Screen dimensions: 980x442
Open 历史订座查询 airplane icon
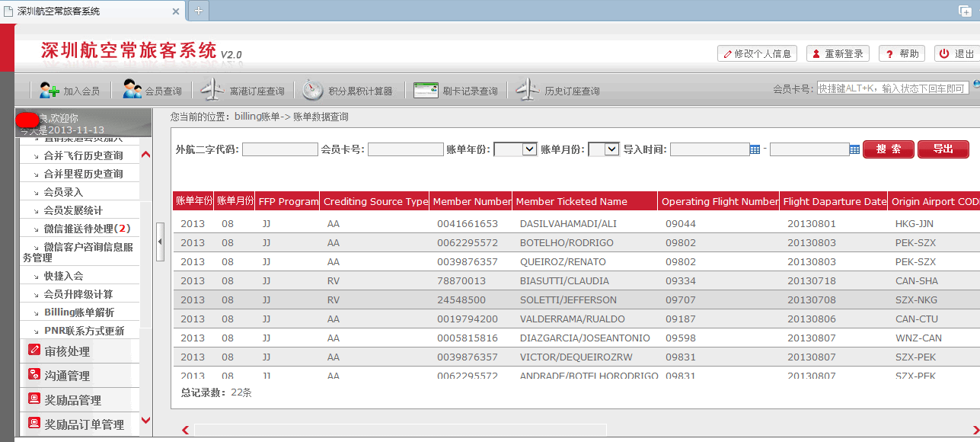point(528,90)
